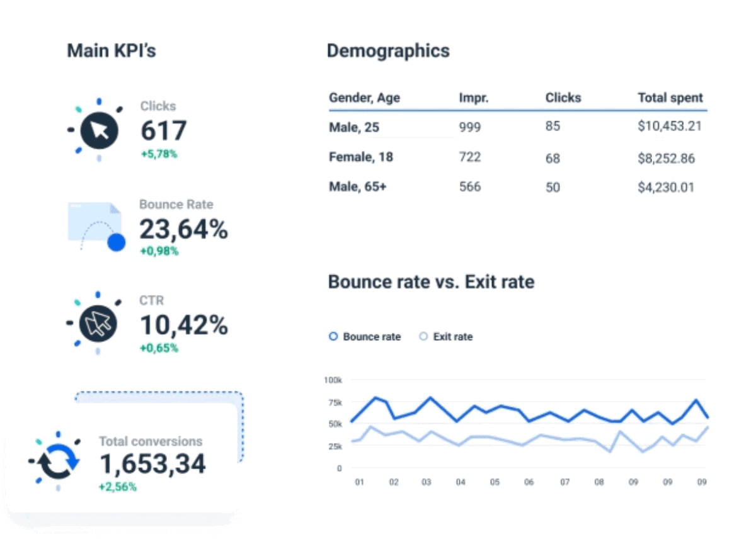Click the arrow inside the Clicks icon
The width and height of the screenshot is (756, 542).
tap(99, 128)
